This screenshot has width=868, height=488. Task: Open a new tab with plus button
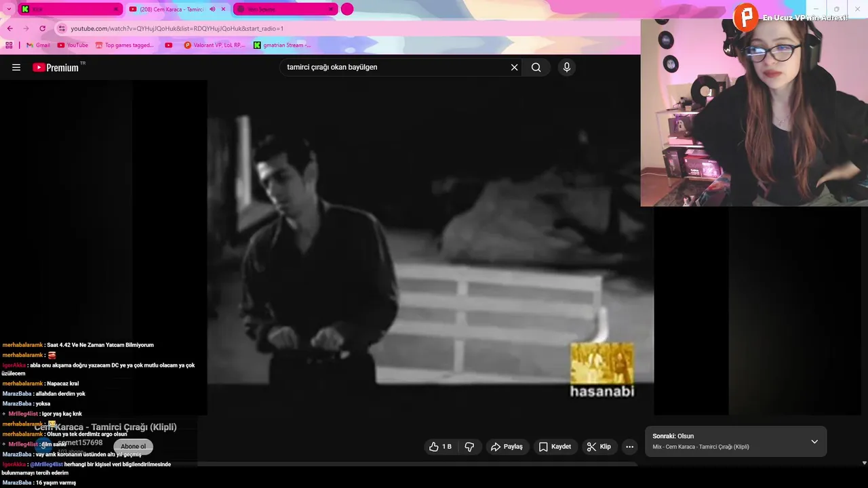[347, 9]
